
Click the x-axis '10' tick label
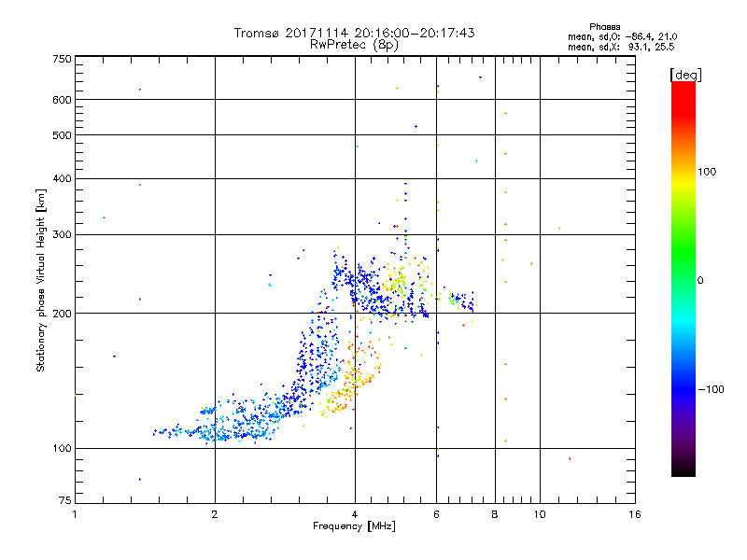[x=540, y=514]
